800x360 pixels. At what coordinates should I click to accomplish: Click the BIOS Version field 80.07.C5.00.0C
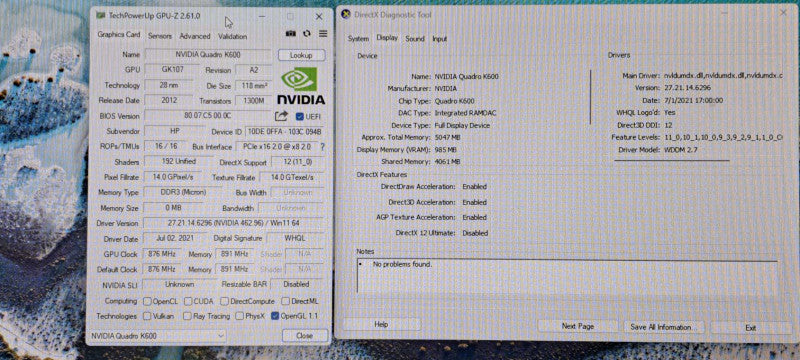click(208, 116)
